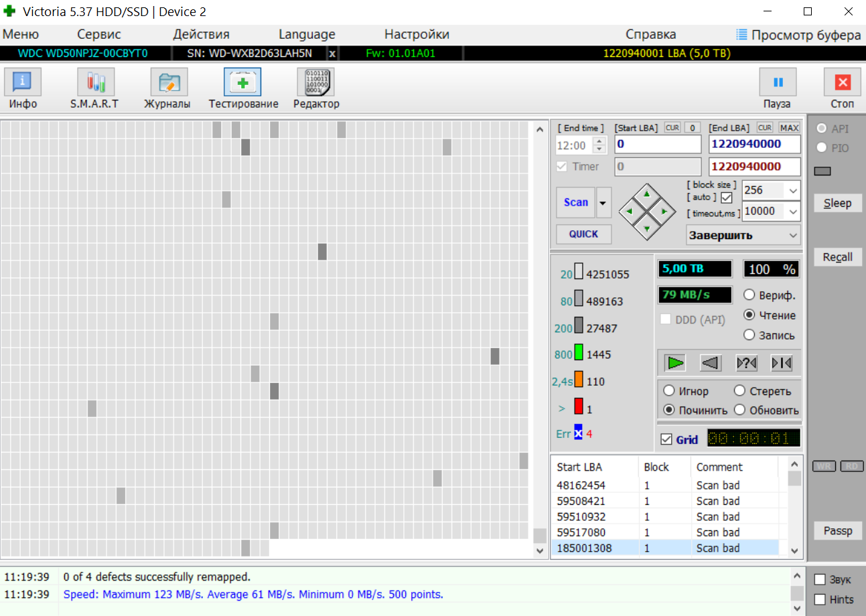Image resolution: width=866 pixels, height=616 pixels.
Task: Click the Recall button
Action: [837, 257]
